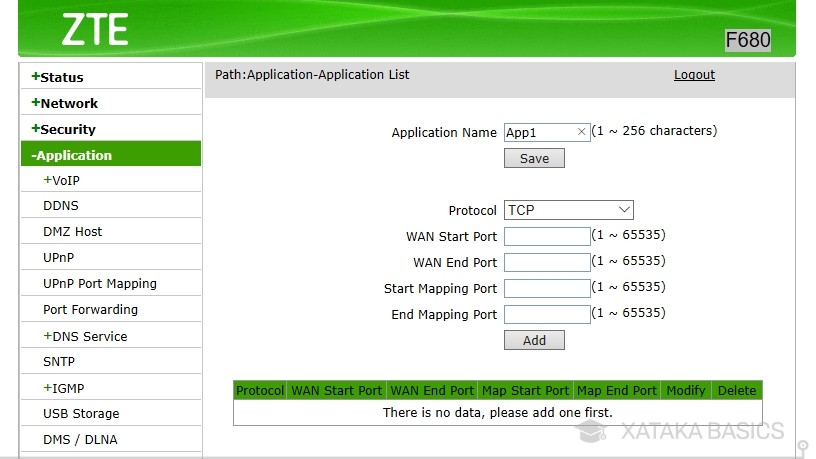Expand the DNS Service submenu
The width and height of the screenshot is (816, 459).
click(85, 336)
